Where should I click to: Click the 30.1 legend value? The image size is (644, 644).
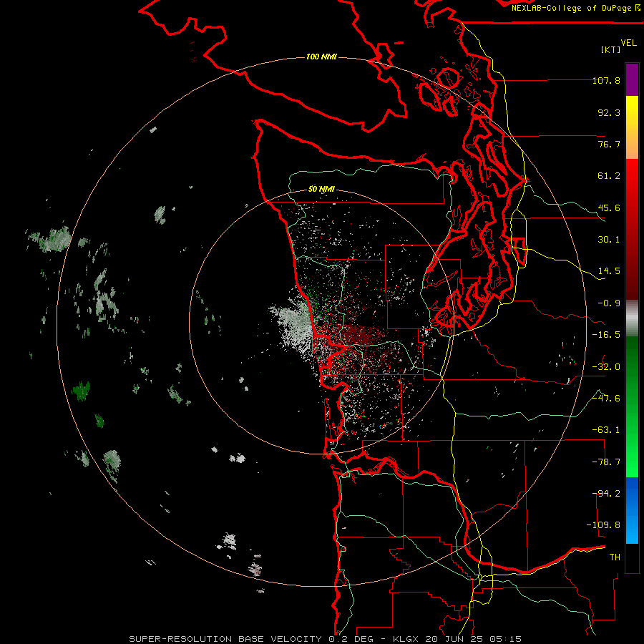pos(609,240)
